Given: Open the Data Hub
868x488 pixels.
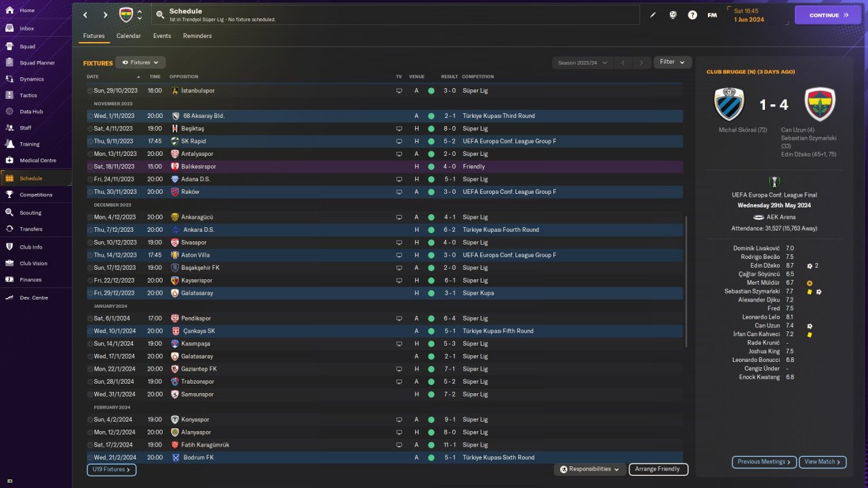Looking at the screenshot, I should coord(31,112).
